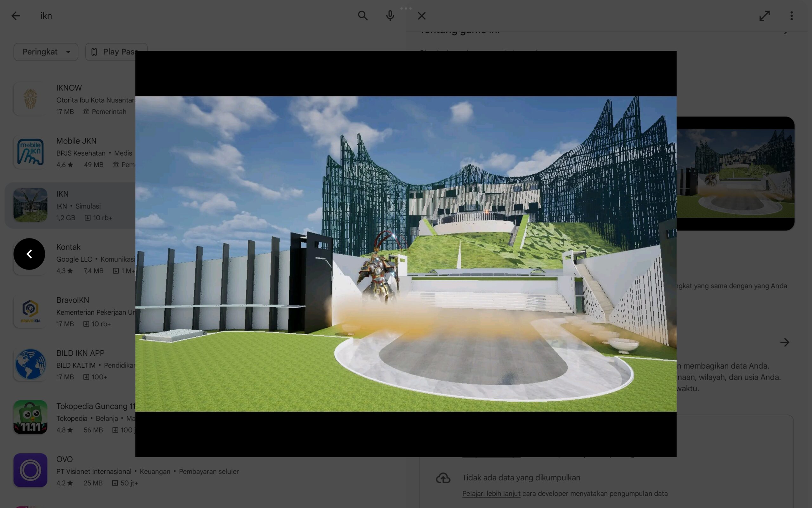Click the 4,6 star rating of Mobile JKN
Image resolution: width=812 pixels, height=508 pixels.
click(65, 165)
